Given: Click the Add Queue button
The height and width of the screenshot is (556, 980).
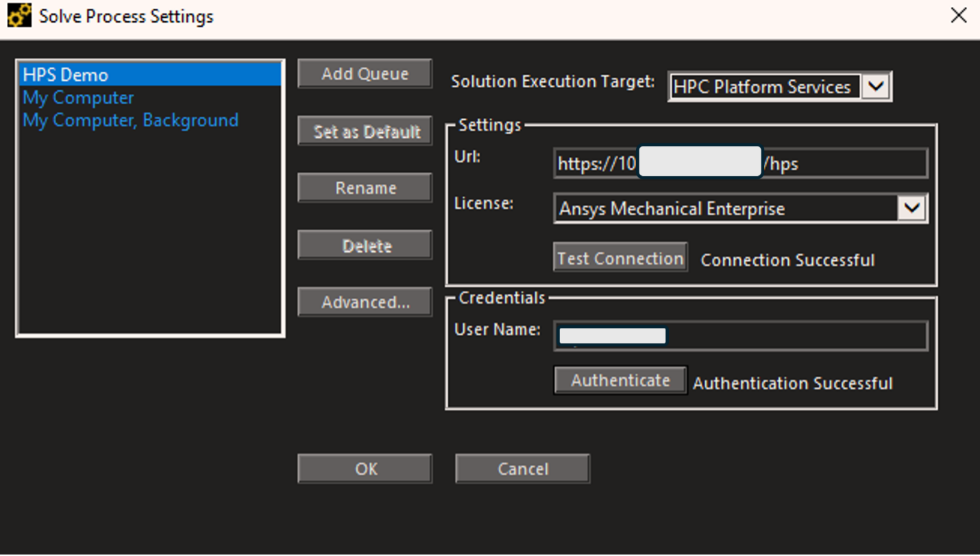Looking at the screenshot, I should click(x=365, y=73).
